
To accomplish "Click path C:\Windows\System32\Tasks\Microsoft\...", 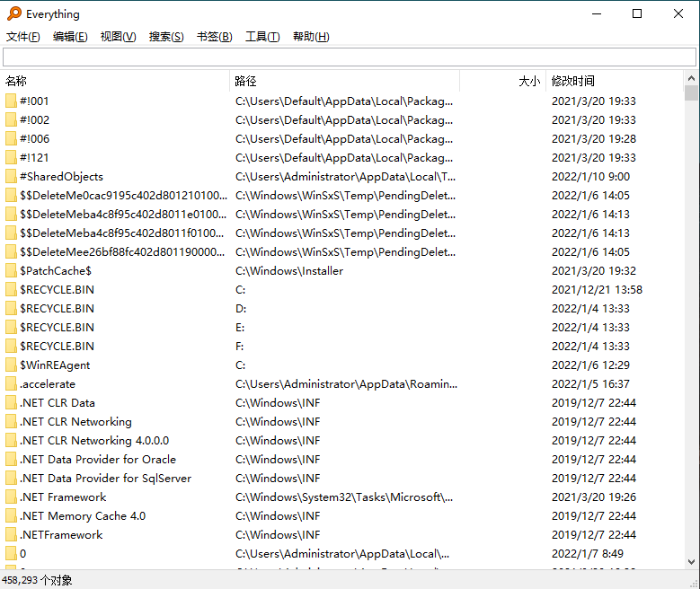I will pos(344,497).
